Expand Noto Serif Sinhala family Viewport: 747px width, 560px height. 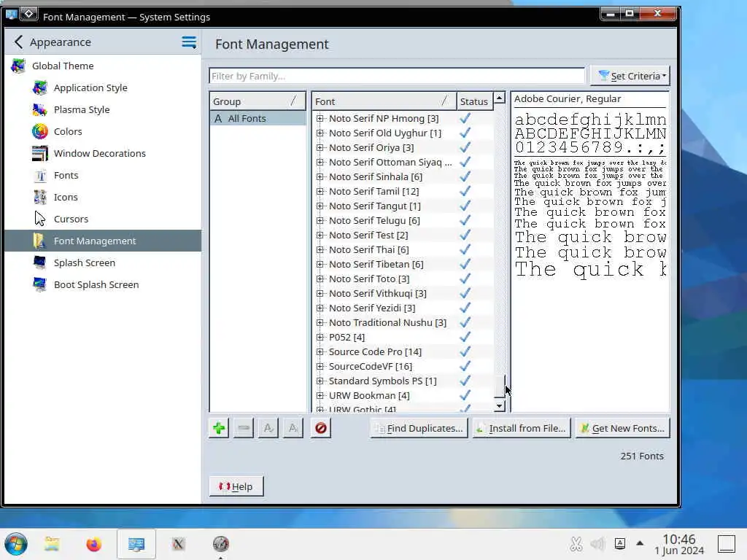(320, 176)
